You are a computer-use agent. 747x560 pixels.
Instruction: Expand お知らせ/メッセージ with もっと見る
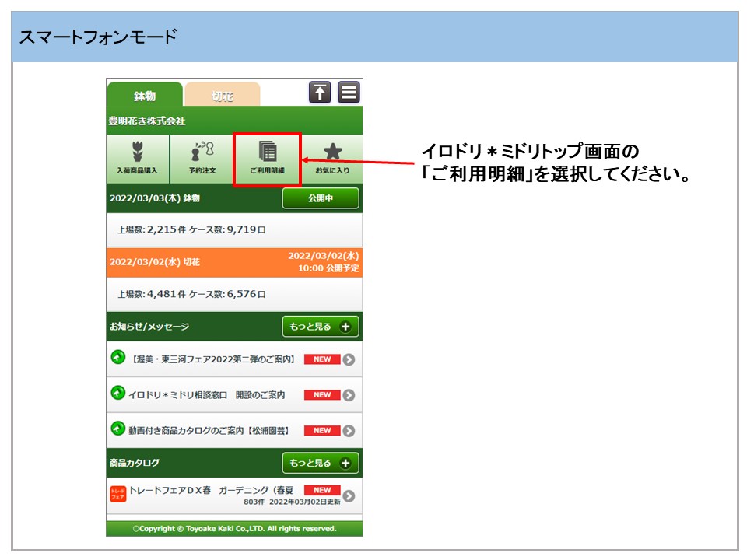click(320, 327)
